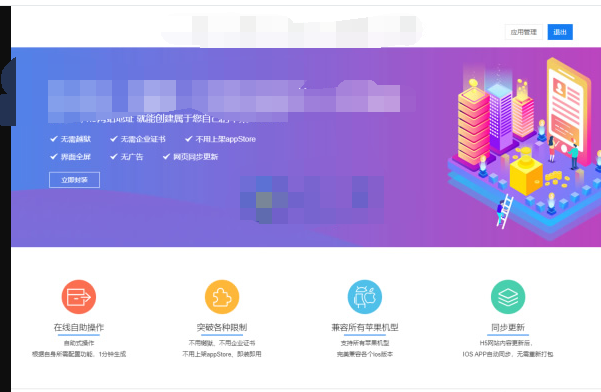Click the 不用上架appStore checkmark item
Viewport: 601px width, 392px height.
220,139
